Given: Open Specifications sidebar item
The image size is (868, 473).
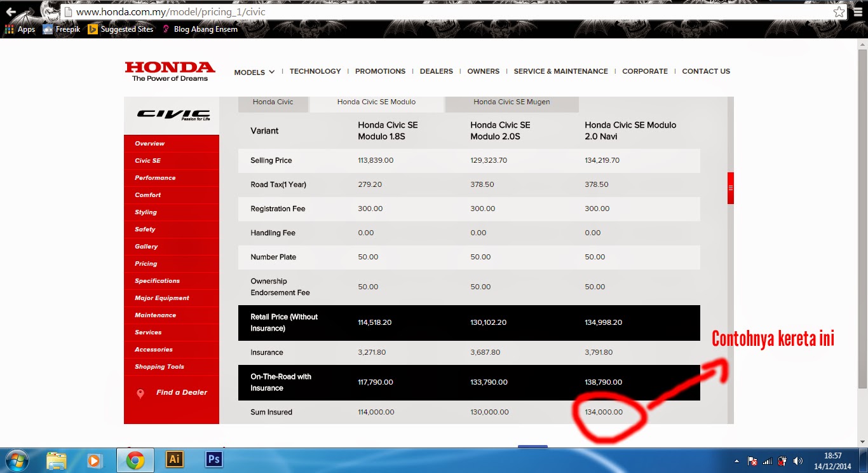Looking at the screenshot, I should [x=172, y=281].
